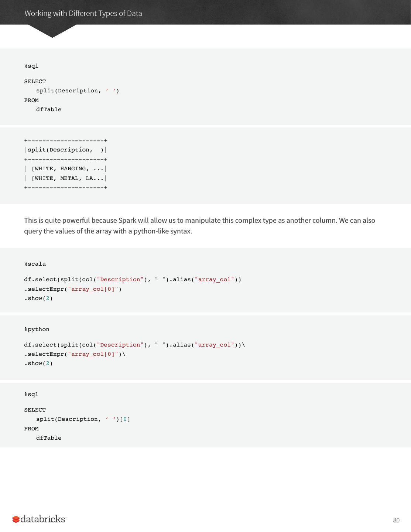Click the %python language label
The image size is (411, 532).
[x=37, y=329]
